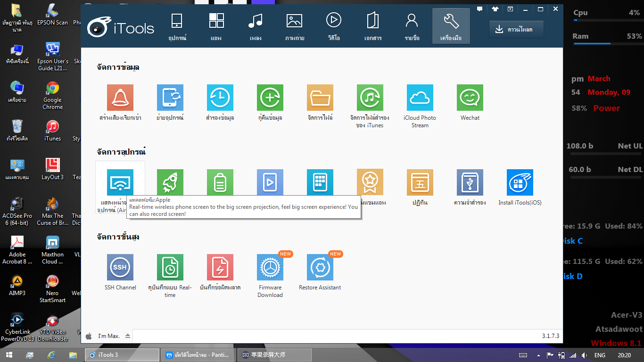Go to the อุปกรณ์ (Device) tab
Viewport: 644px width, 362px height.
(x=177, y=26)
